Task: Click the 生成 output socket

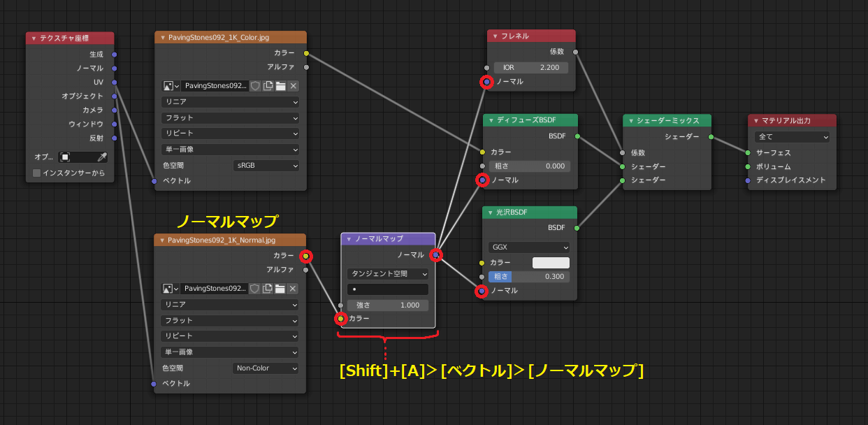Action: coord(114,54)
